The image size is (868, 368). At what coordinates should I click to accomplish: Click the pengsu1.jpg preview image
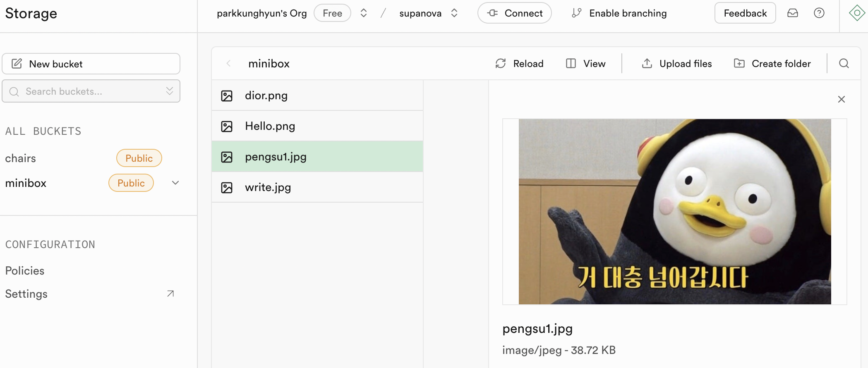675,212
